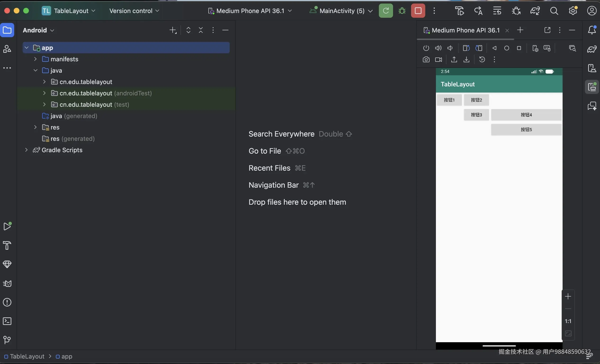Expand the manifests folder

(x=35, y=59)
